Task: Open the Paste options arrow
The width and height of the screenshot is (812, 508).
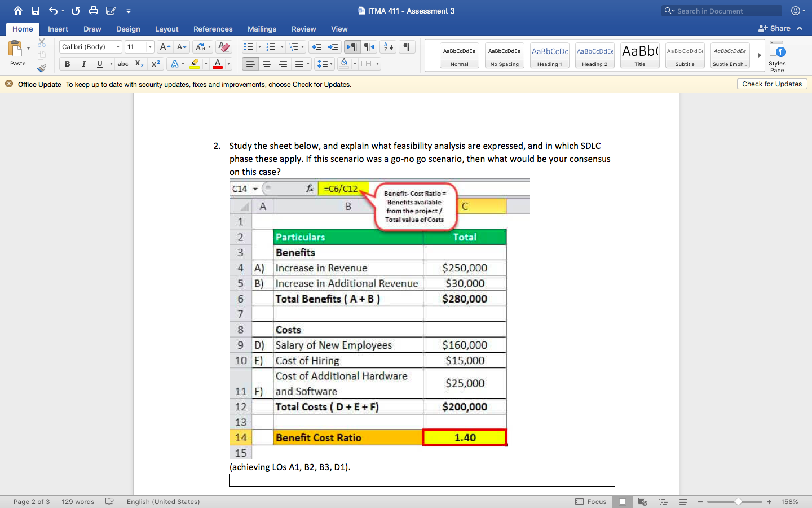Action: point(28,49)
